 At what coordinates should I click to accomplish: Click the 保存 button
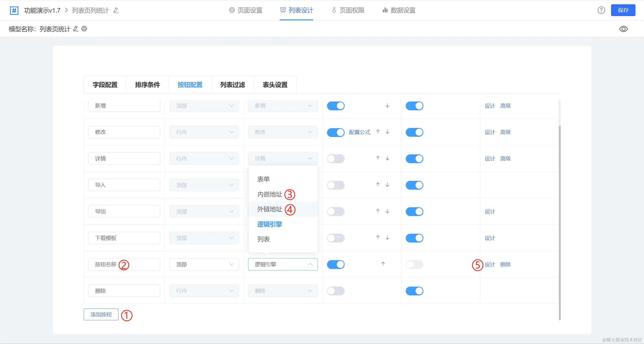point(623,10)
